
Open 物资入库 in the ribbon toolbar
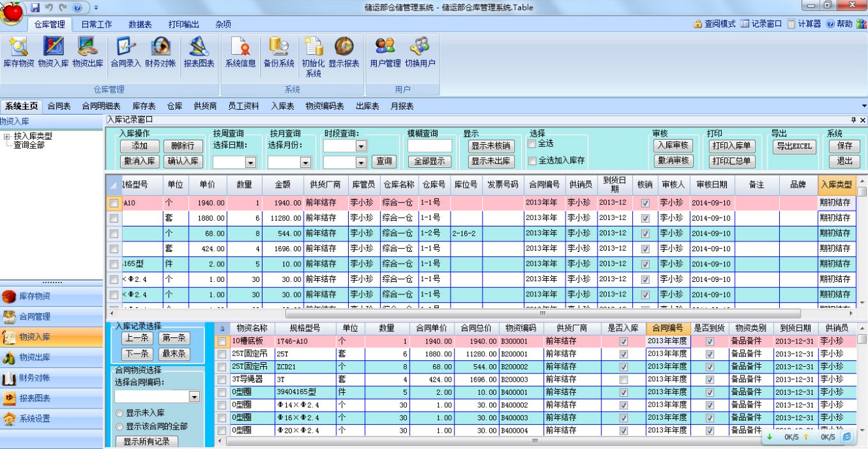click(x=53, y=52)
